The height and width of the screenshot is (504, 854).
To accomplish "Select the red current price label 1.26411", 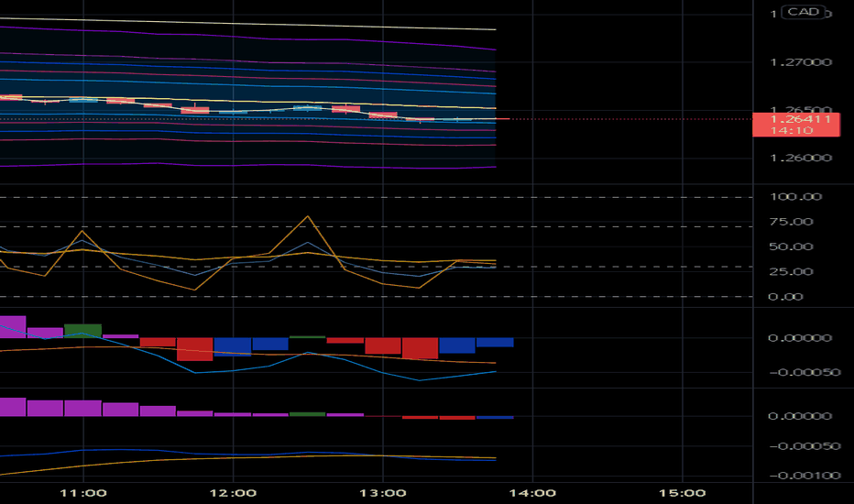I will tap(796, 125).
